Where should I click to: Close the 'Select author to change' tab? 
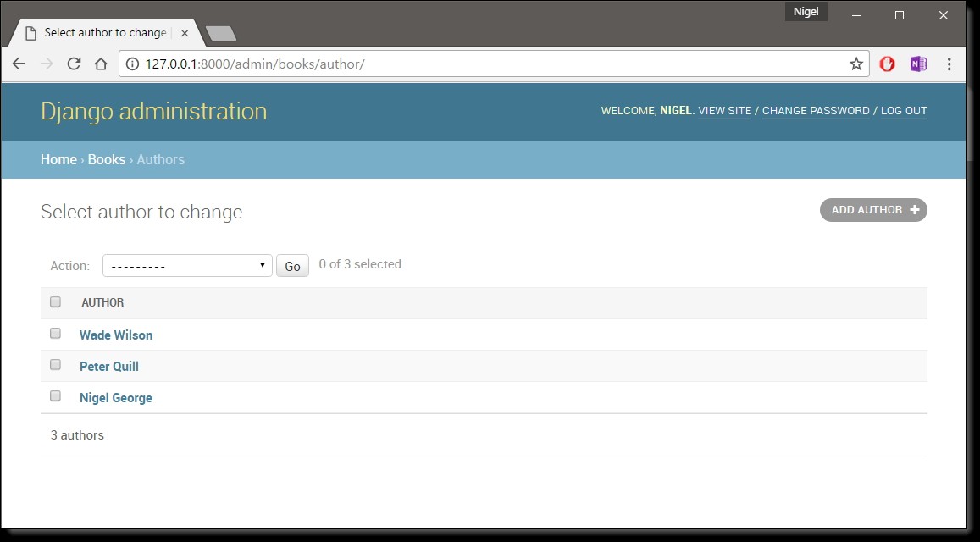185,33
